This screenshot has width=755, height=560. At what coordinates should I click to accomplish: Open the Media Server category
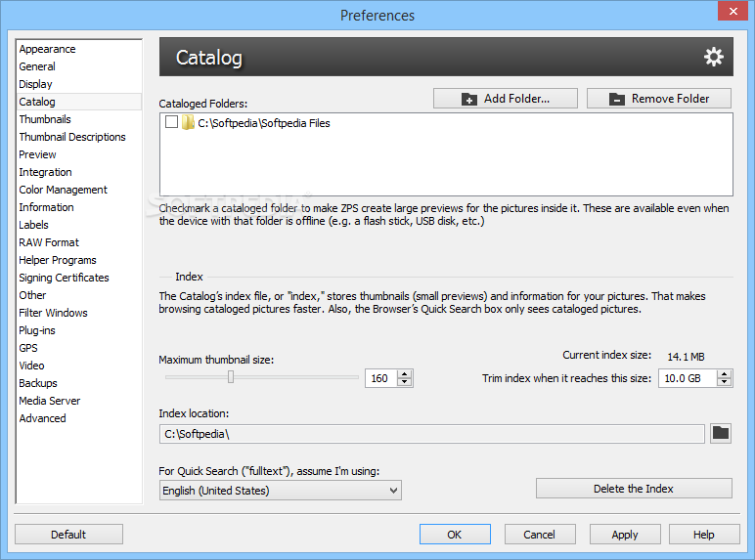click(49, 401)
